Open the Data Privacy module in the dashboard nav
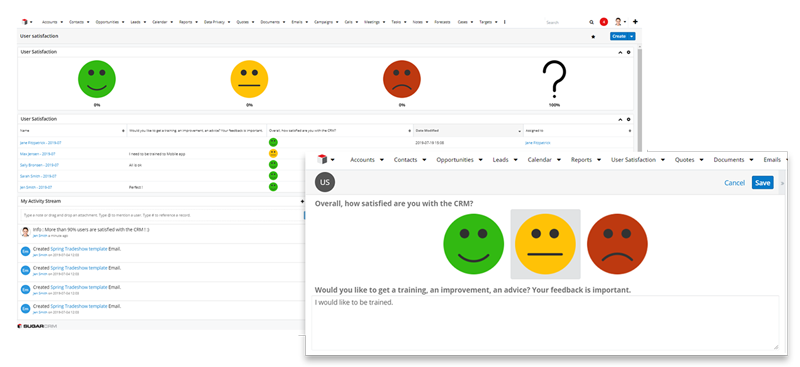 (214, 22)
